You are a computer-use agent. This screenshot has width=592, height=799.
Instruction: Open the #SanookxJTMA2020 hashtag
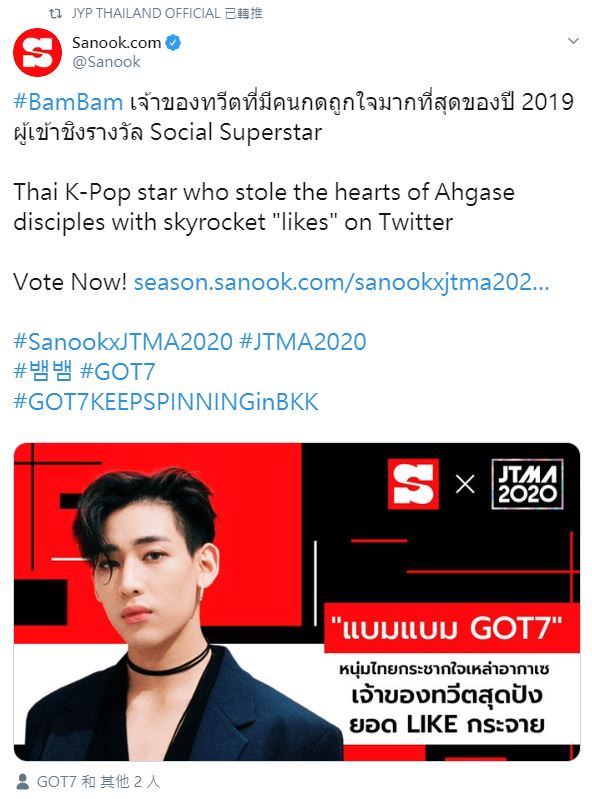123,341
